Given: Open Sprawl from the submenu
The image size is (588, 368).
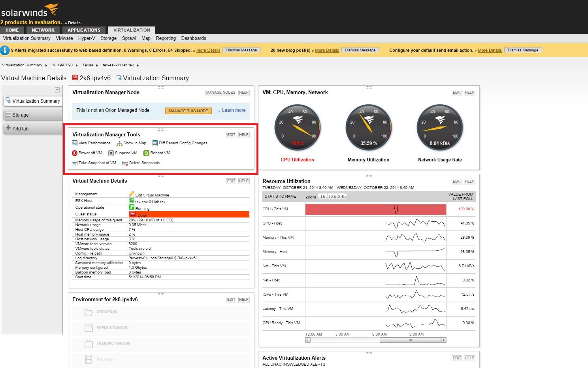Looking at the screenshot, I should click(129, 38).
